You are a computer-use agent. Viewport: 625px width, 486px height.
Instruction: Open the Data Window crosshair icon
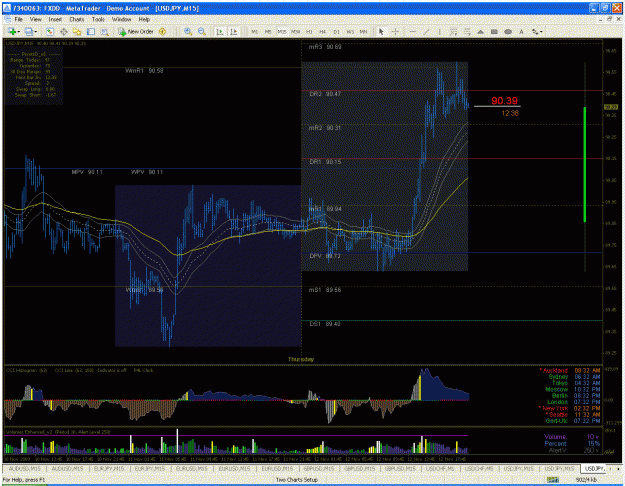[63, 31]
